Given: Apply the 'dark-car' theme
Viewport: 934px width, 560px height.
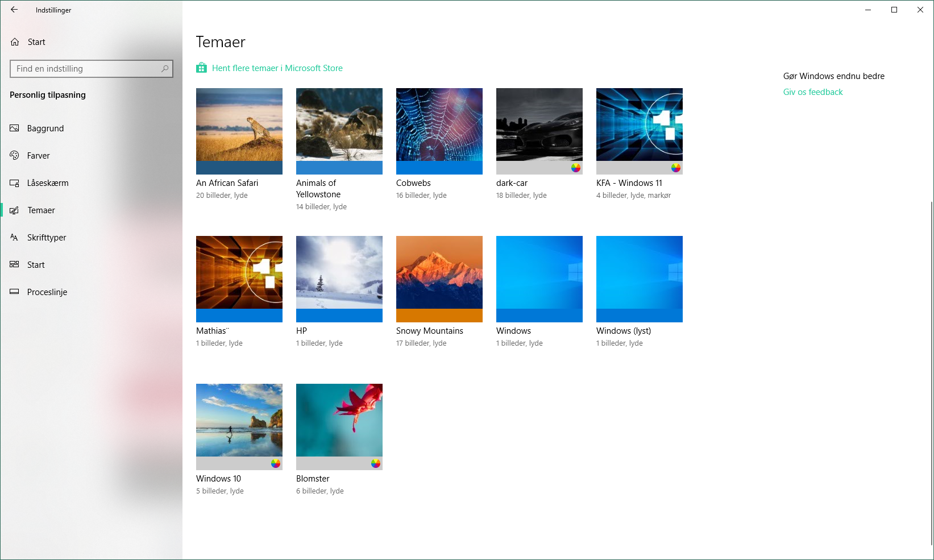Looking at the screenshot, I should 539,131.
